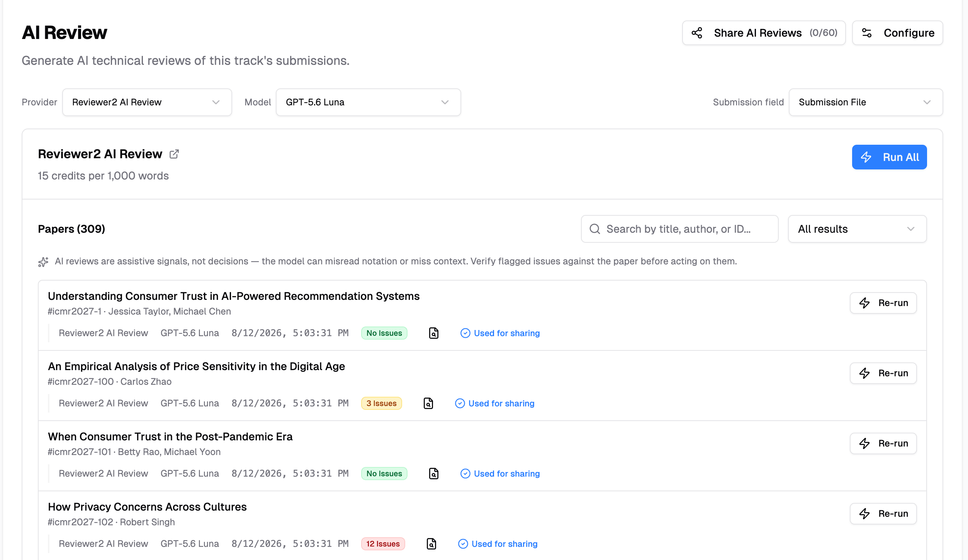Click '#icmr2027-100 · Carlos Zhao' text
Viewport: 968px width, 560px height.
(x=110, y=382)
